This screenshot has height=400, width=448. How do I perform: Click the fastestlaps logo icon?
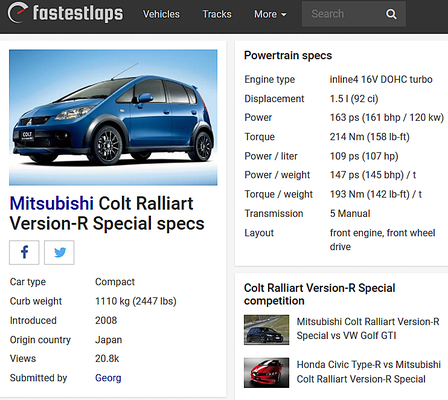(x=17, y=13)
